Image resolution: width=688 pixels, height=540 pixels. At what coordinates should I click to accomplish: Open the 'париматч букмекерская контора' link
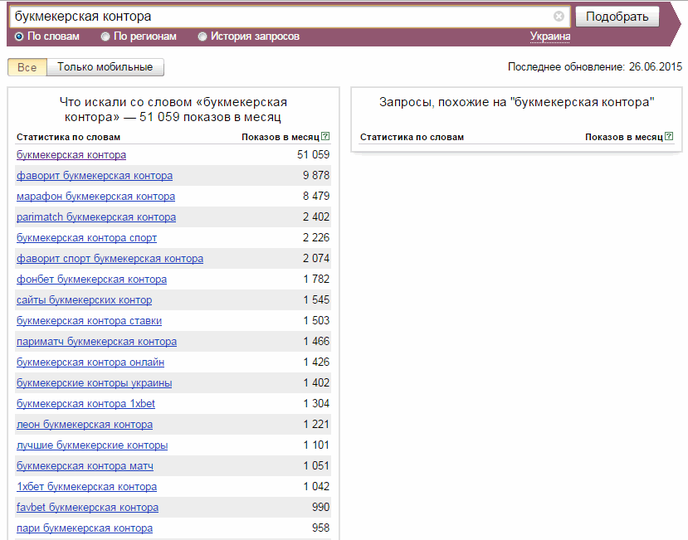click(x=97, y=342)
